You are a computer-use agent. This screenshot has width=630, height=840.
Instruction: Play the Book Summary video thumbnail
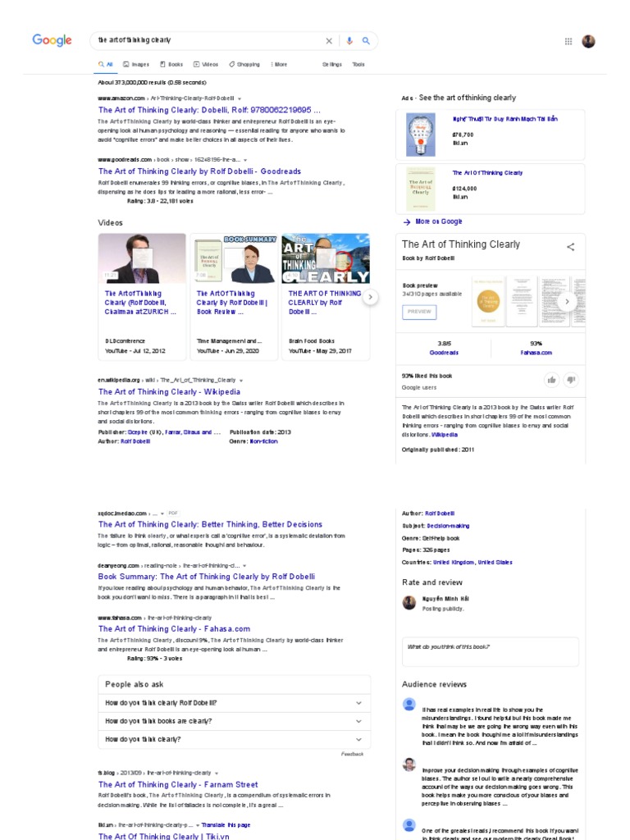point(234,258)
